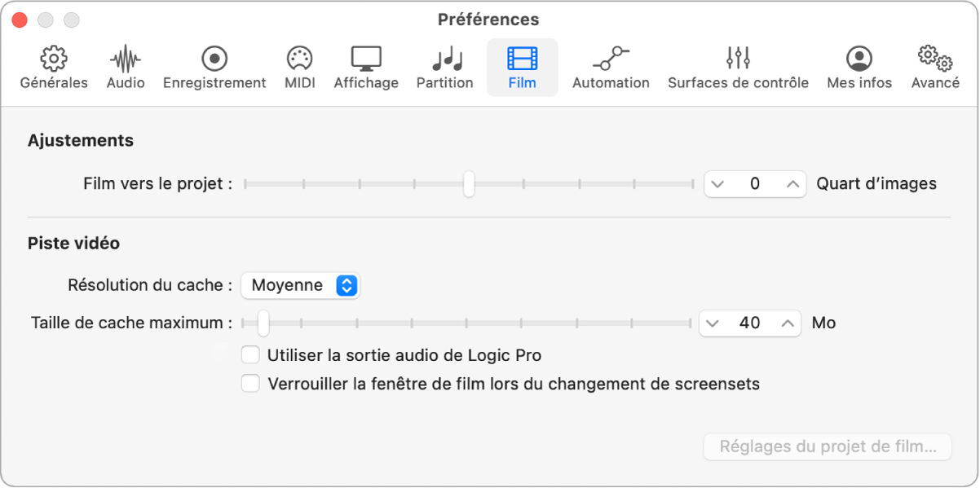980x488 pixels.
Task: Increase Film vers le projet value arrow
Action: coord(792,184)
